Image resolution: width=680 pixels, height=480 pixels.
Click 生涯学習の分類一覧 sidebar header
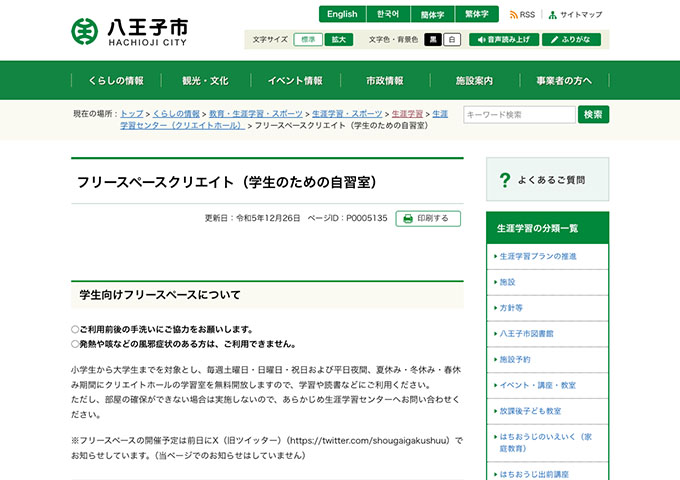tap(547, 228)
